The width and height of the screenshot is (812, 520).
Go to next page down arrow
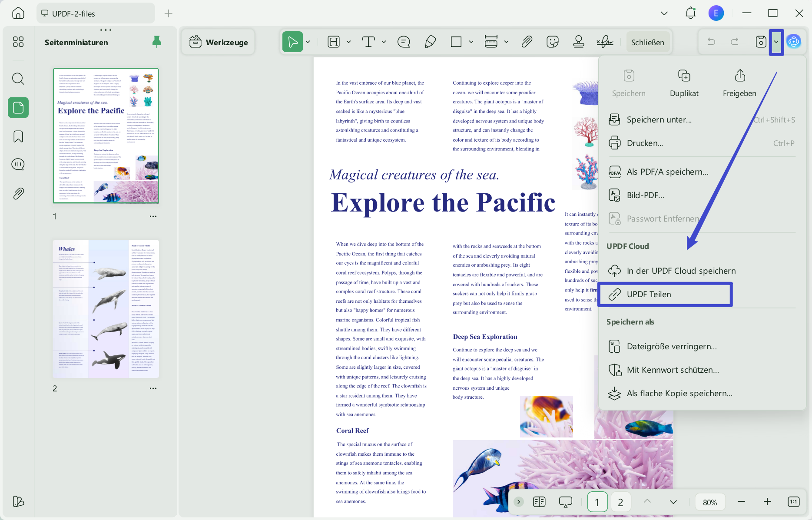coord(673,502)
